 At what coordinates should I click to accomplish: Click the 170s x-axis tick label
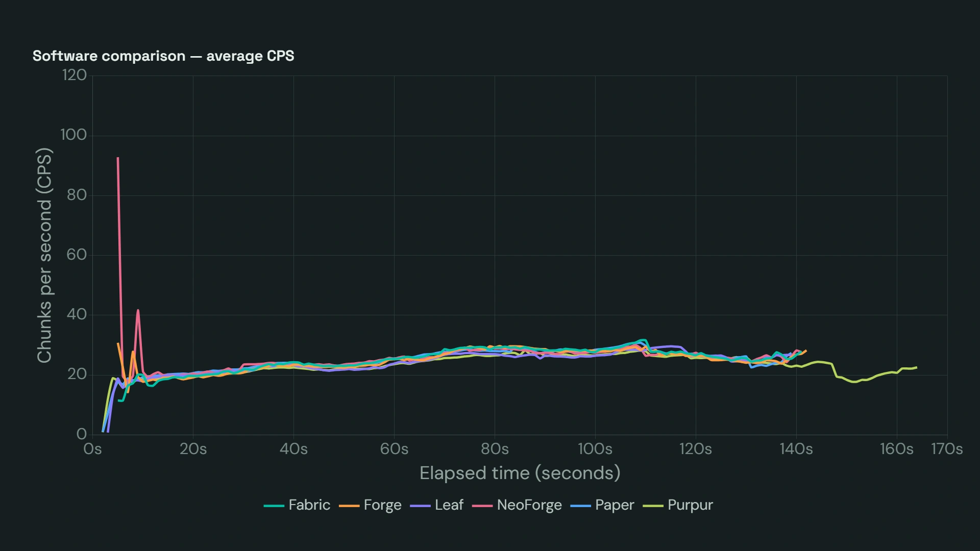click(947, 449)
